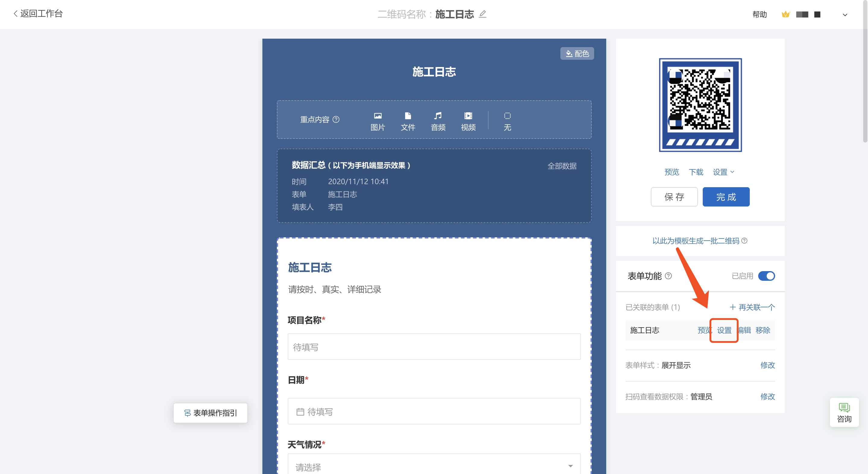The height and width of the screenshot is (474, 868).
Task: Expand the QR code 设置 dropdown
Action: [723, 172]
